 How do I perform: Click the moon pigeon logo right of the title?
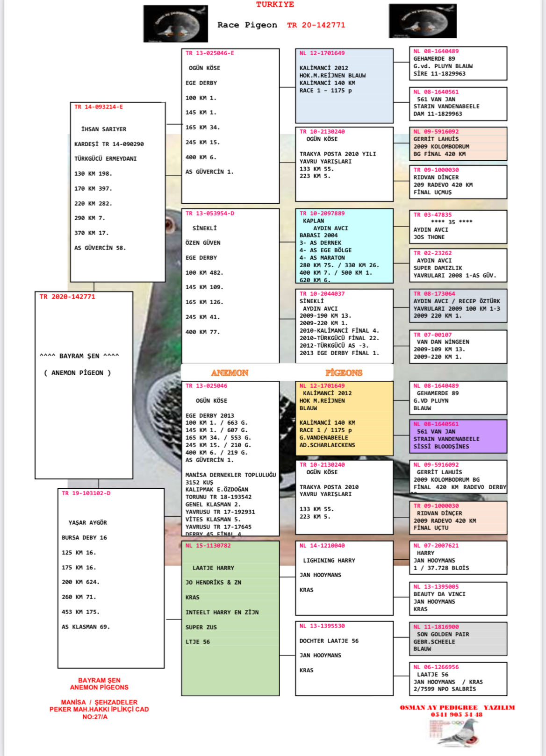[423, 21]
